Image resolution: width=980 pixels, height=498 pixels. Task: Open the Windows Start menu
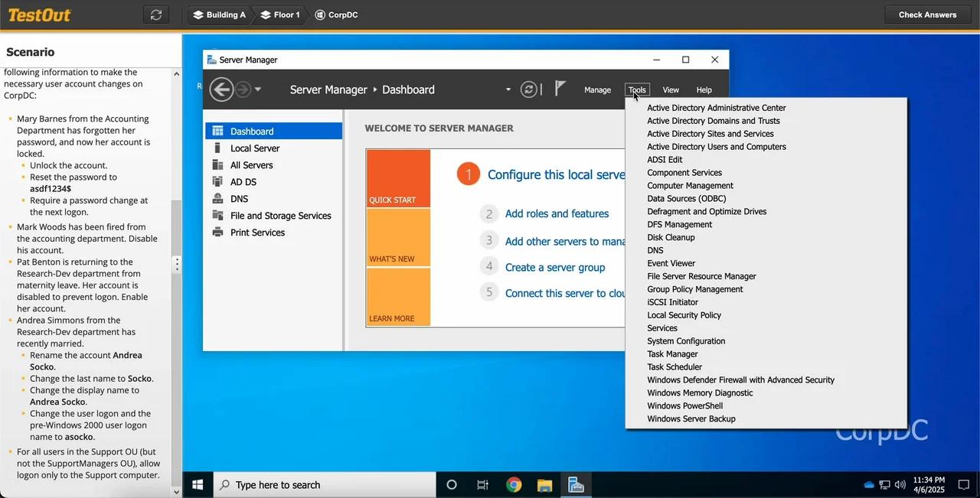coord(197,484)
